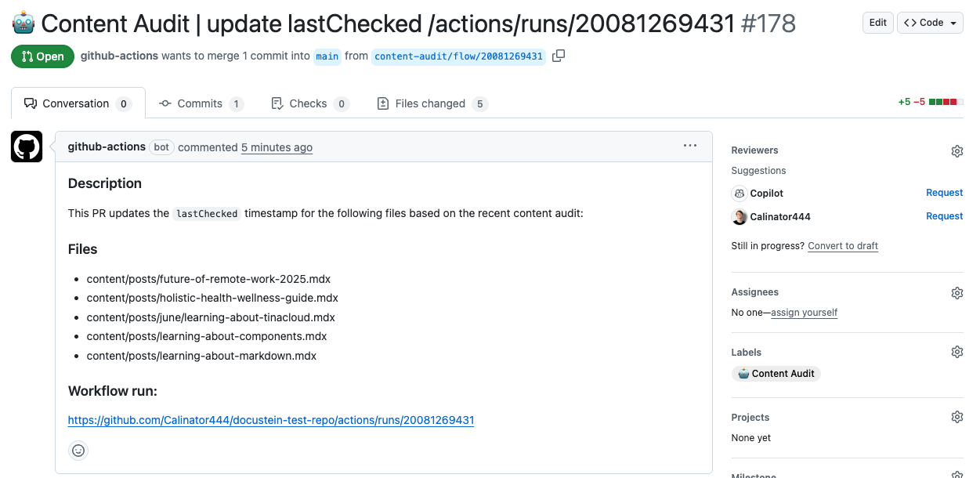Request a review from Copilot
This screenshot has height=478, width=980.
click(944, 193)
